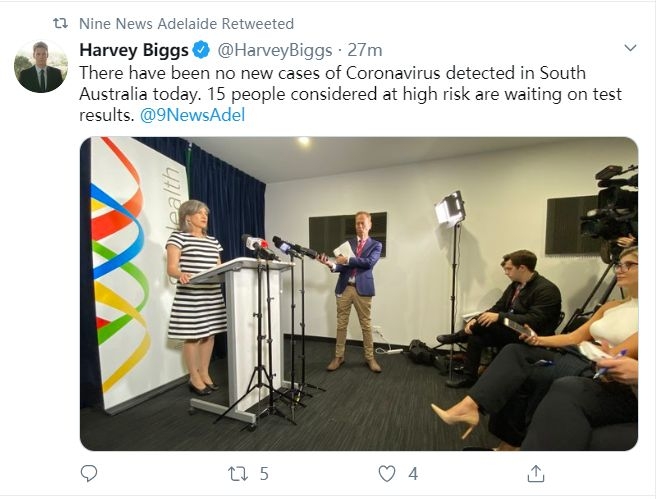Open the "Nine News Adelaide Retweeted" link
Viewport: 660px width, 499px height.
click(x=186, y=22)
